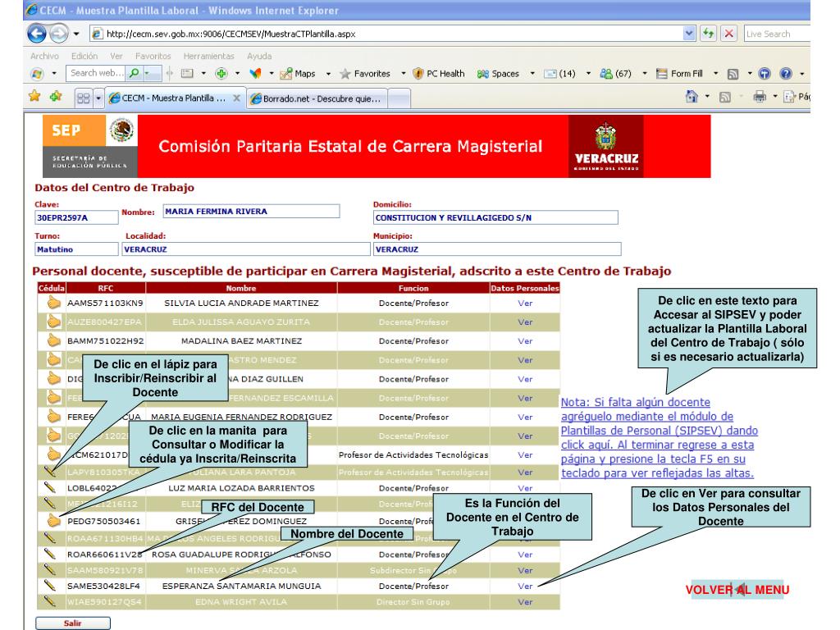The image size is (840, 630).
Task: Click hand icon for AAMS571103KN9 row
Action: click(x=53, y=303)
